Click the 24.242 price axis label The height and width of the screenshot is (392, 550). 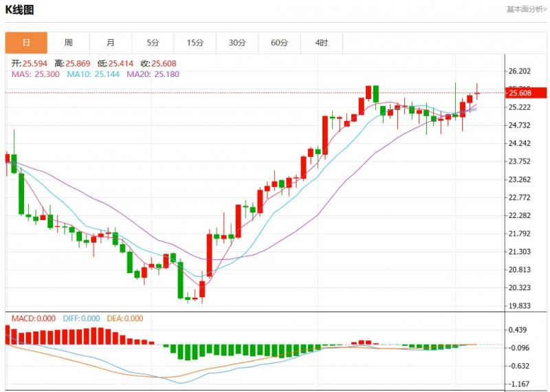pyautogui.click(x=520, y=143)
